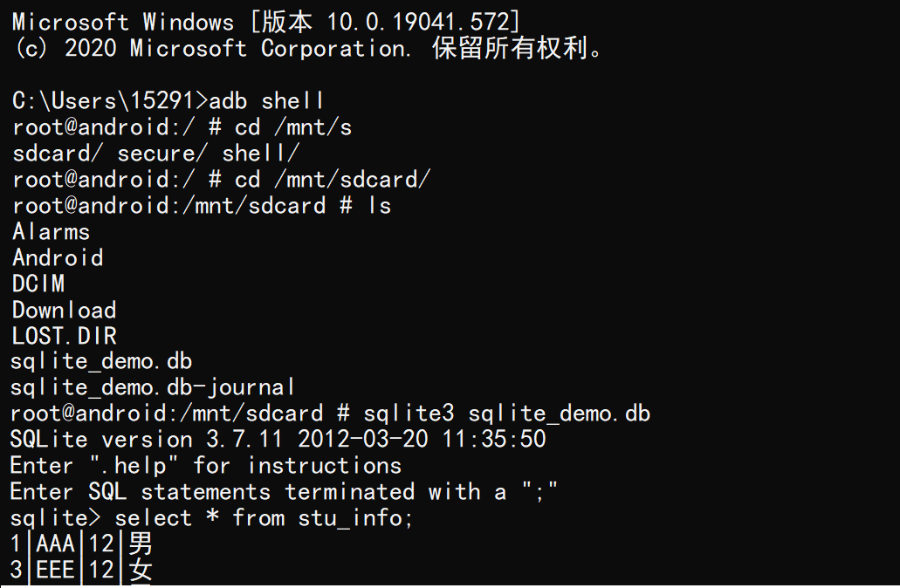The width and height of the screenshot is (900, 588).
Task: Click the result row containing EEE
Action: (x=81, y=571)
